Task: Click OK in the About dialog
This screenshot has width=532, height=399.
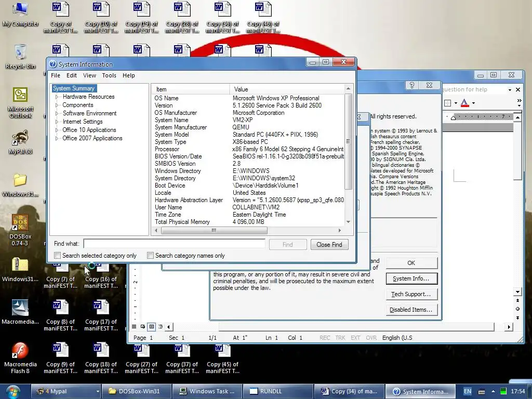Action: [x=411, y=263]
